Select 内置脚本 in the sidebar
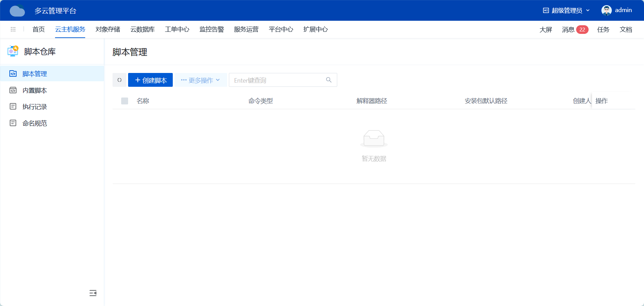Screen dimensions: 644x306 click(52, 90)
